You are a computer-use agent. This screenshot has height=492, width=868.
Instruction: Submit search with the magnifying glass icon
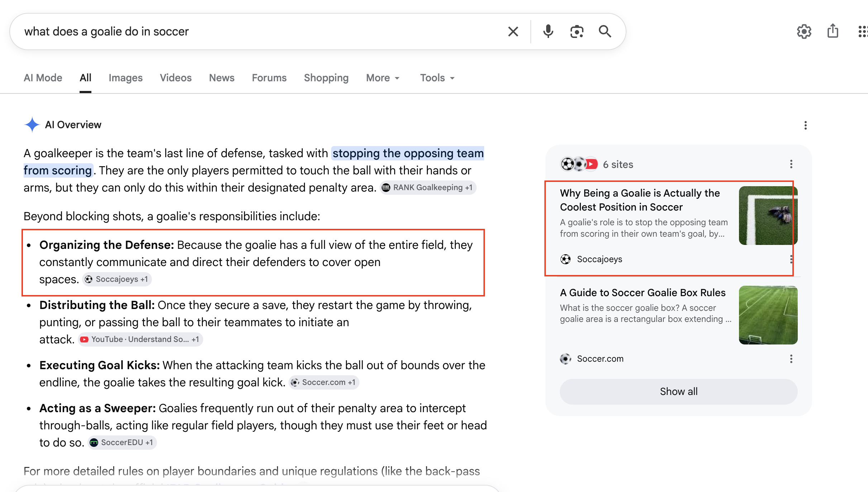[x=605, y=32]
